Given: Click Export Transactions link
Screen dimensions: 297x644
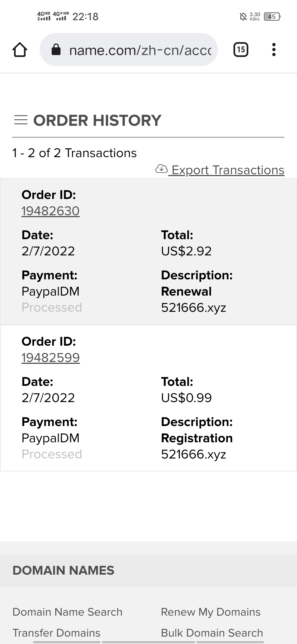Looking at the screenshot, I should [228, 170].
